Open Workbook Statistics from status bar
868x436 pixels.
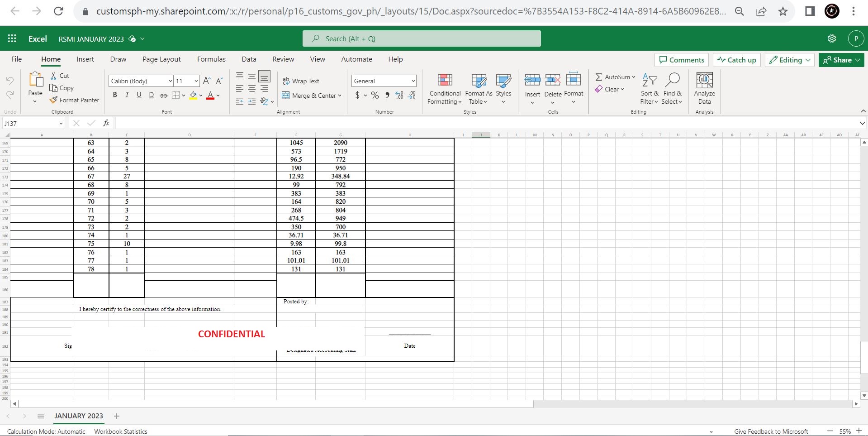tap(121, 431)
